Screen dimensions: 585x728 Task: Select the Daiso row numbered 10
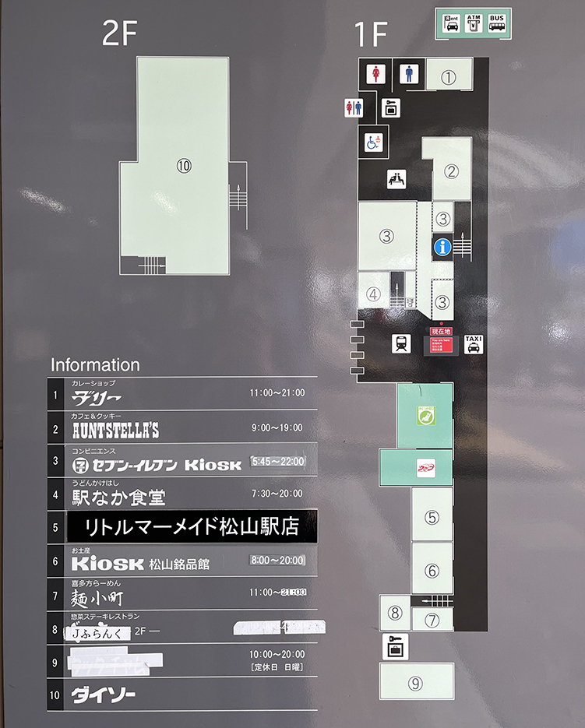[182, 695]
